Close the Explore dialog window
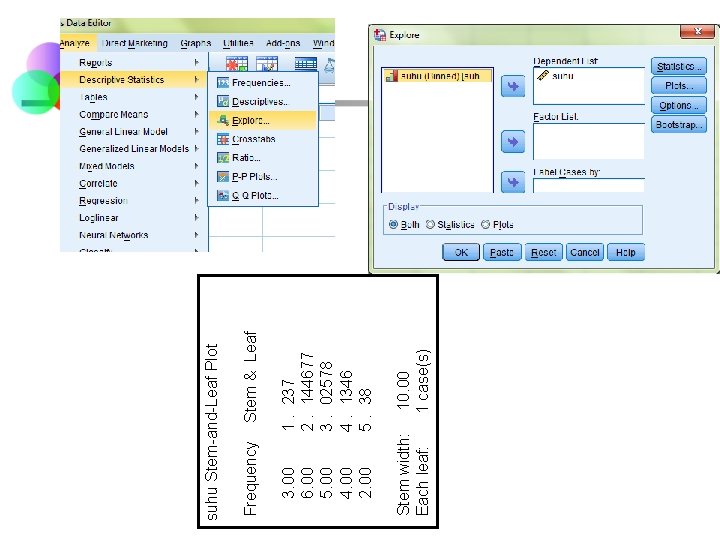This screenshot has width=720, height=540. [x=697, y=31]
